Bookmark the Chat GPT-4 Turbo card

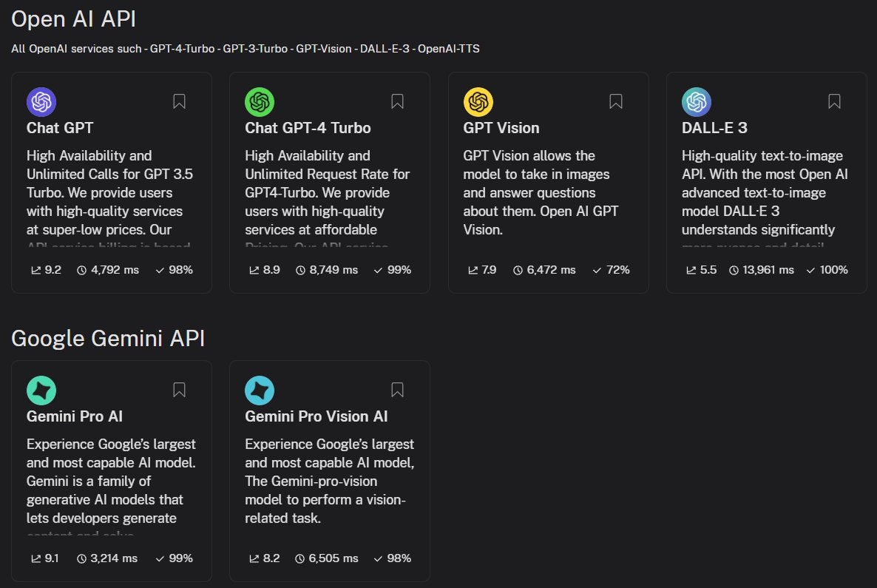[397, 101]
